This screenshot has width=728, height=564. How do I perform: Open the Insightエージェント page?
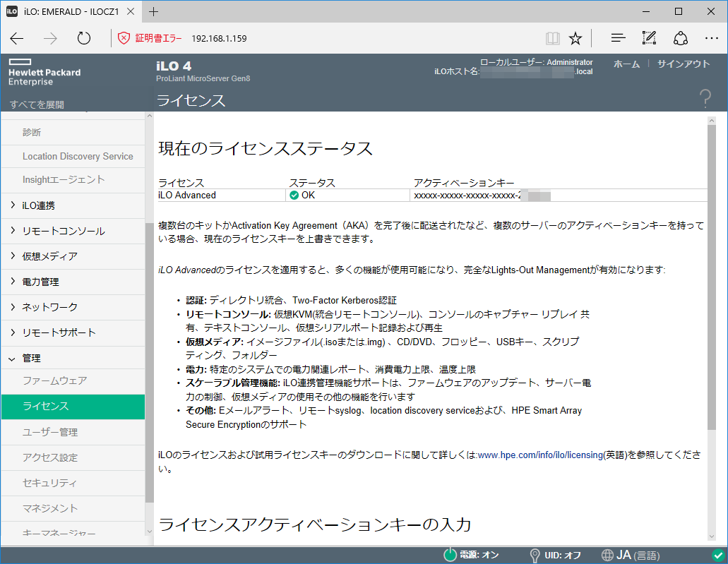click(x=73, y=180)
